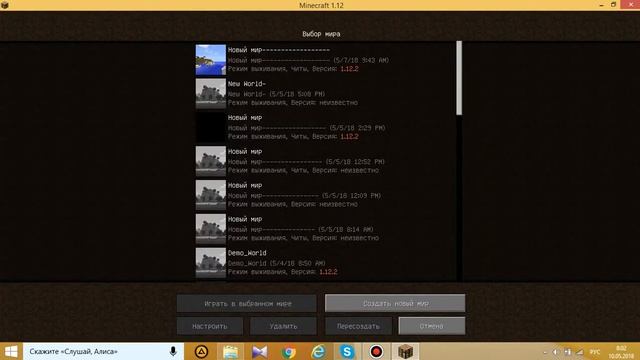Click Играть в выбранном мире button
640x360 pixels.
(247, 303)
